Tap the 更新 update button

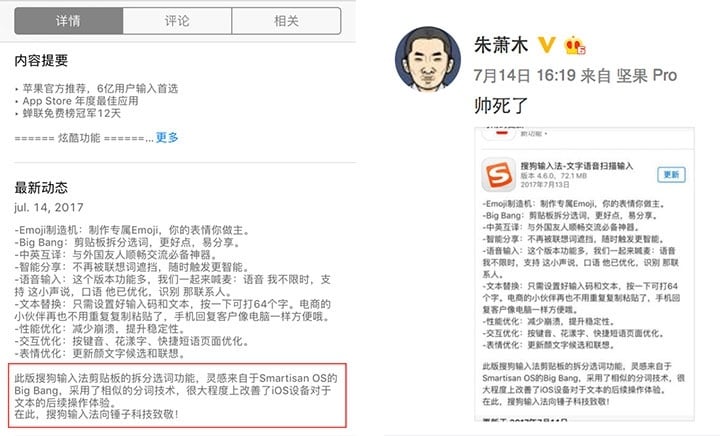click(x=671, y=174)
